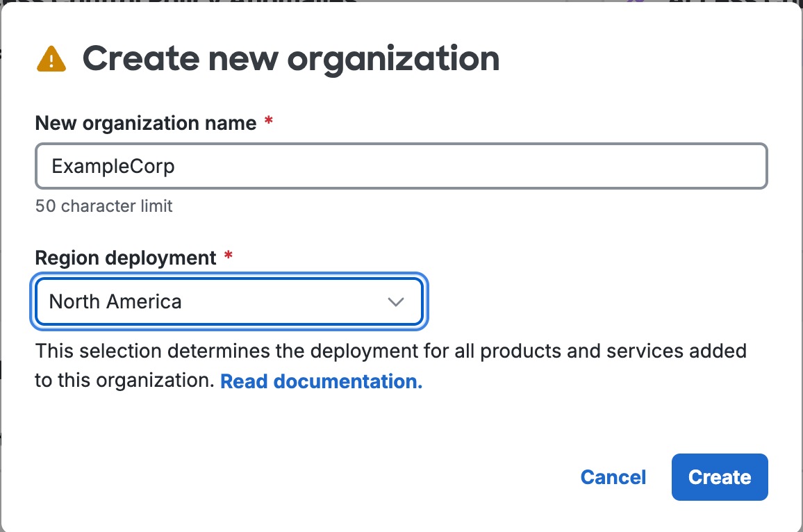This screenshot has width=803, height=532.
Task: Click the New organization name label
Action: point(146,124)
